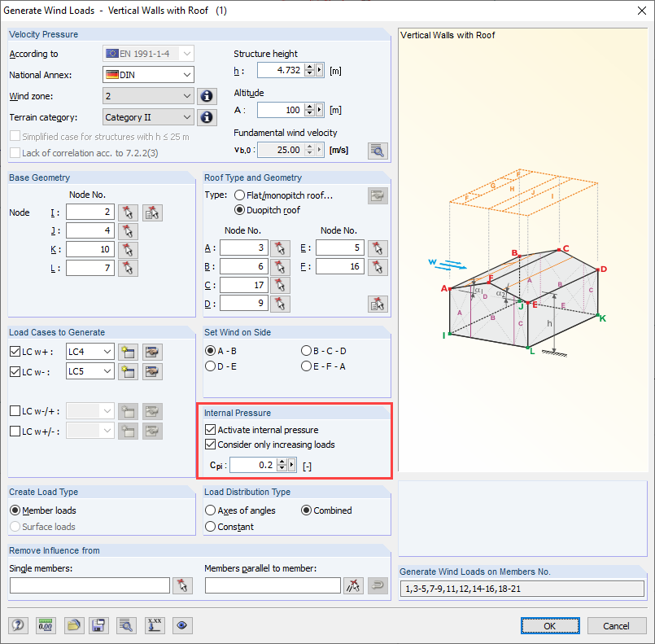Open the LC w+ load case dropdown
Screen dimensions: 655x644
[x=110, y=351]
